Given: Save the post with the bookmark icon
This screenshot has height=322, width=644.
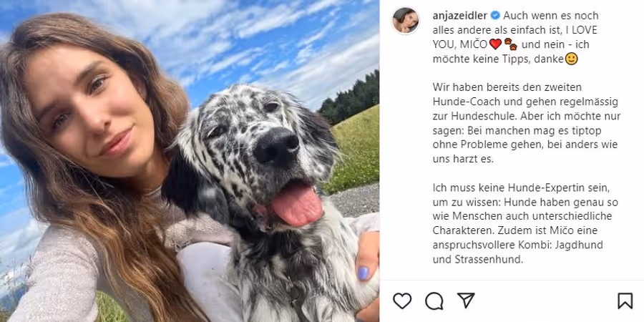Looking at the screenshot, I should click(x=625, y=301).
